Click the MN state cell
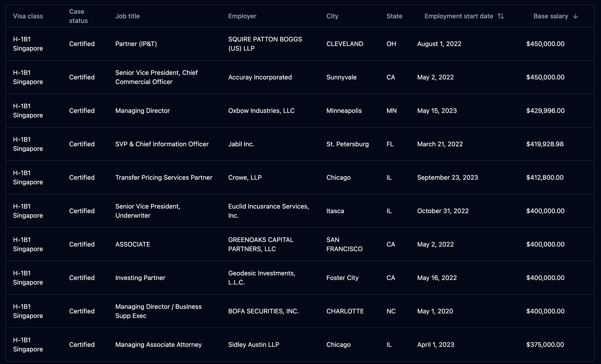 391,111
